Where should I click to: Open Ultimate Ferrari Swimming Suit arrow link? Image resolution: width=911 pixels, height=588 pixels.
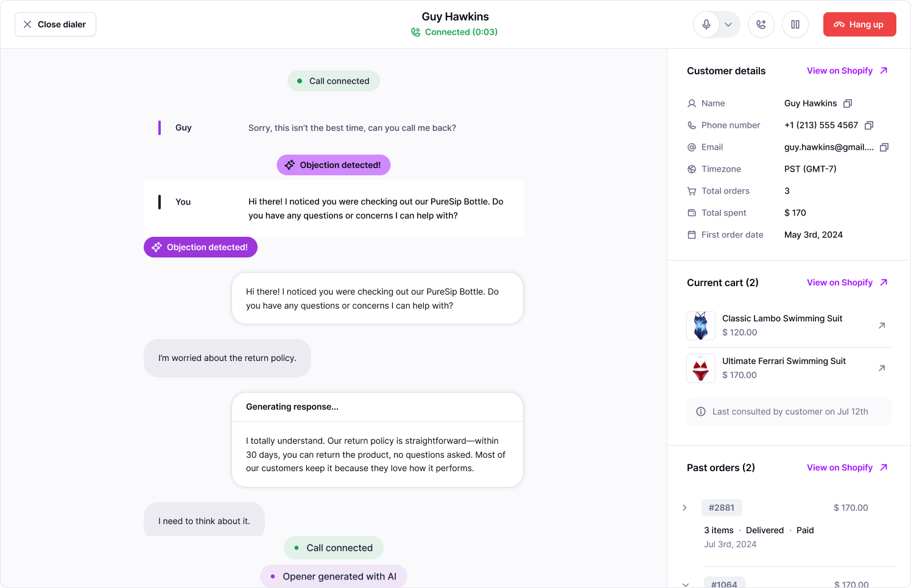882,368
